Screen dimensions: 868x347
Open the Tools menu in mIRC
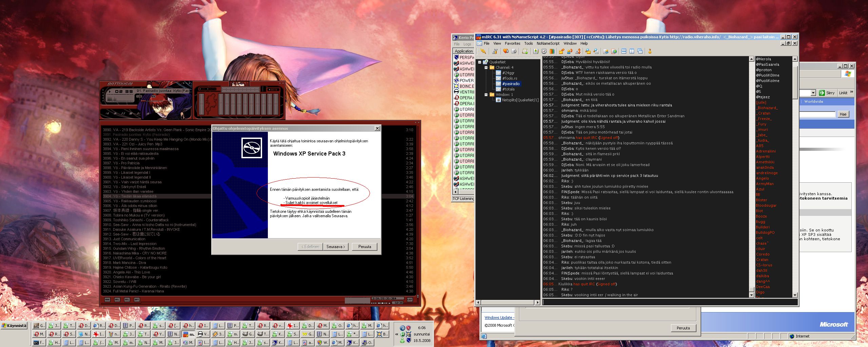click(528, 43)
